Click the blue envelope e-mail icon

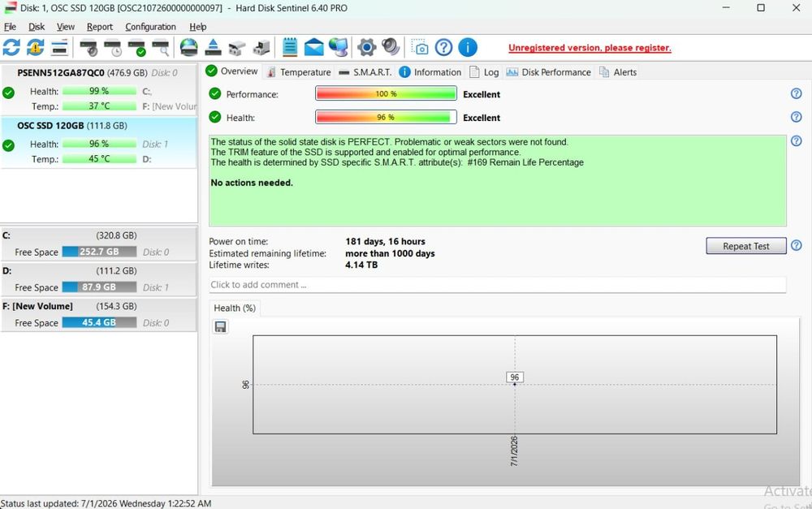(313, 48)
